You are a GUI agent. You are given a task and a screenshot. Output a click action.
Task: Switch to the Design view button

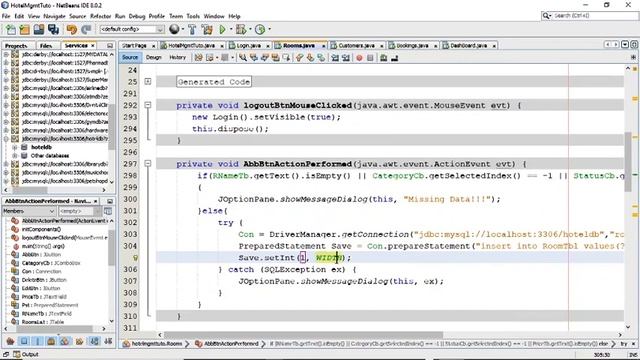pos(153,58)
